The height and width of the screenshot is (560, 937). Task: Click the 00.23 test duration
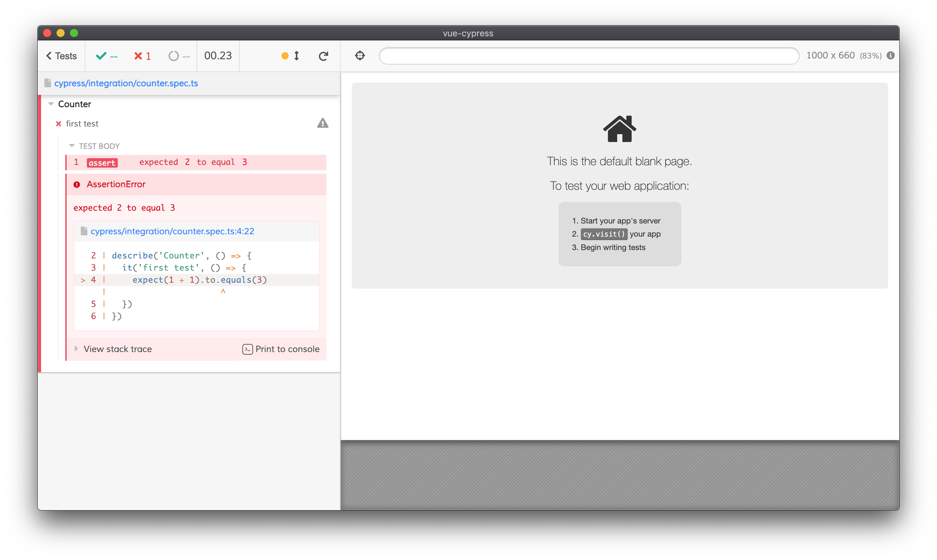218,56
